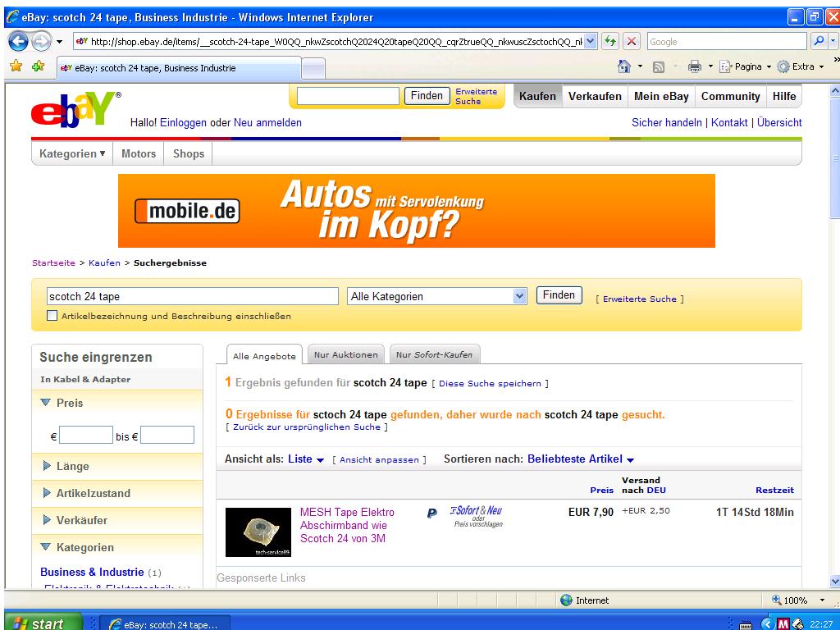Open the Kontakt link

[729, 123]
